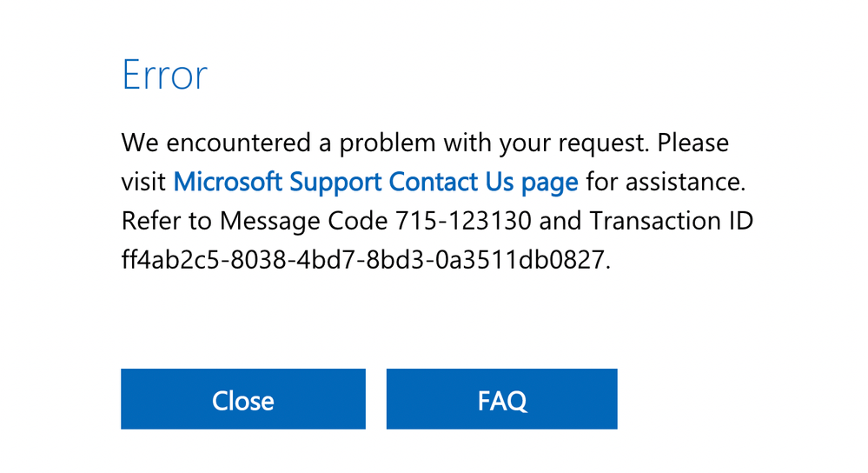Open Microsoft Support Contact Us page link
Viewport: 868px width, 473px height.
[376, 183]
